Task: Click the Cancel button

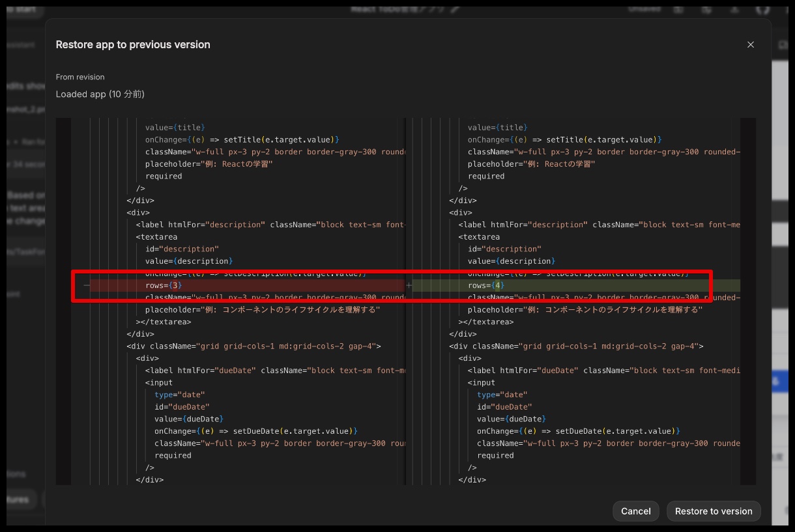Action: click(x=635, y=511)
